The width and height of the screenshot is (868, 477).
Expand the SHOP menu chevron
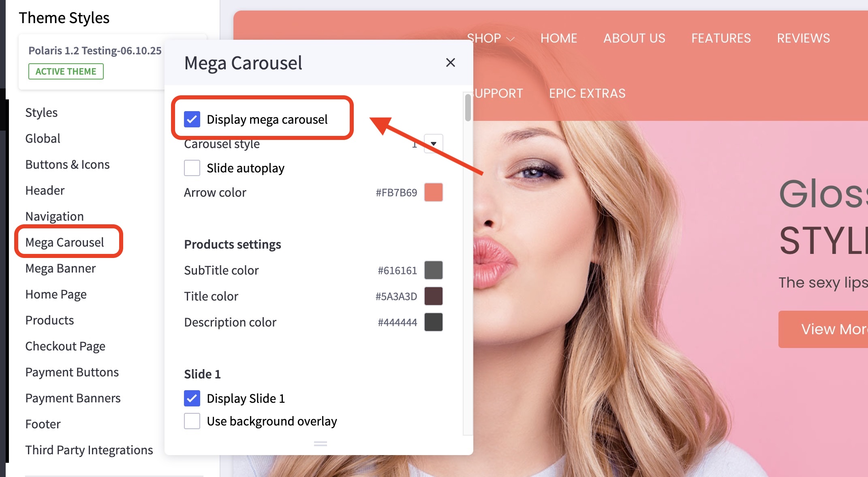(x=511, y=39)
